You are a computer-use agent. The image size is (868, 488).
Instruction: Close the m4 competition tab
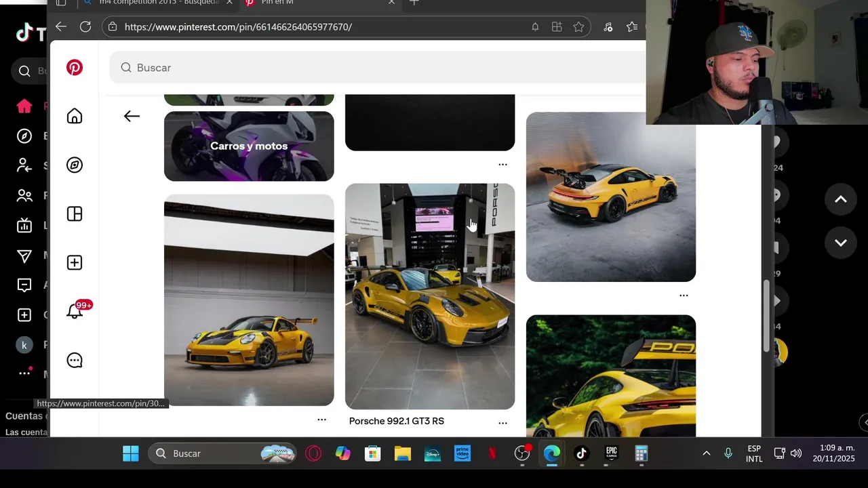point(229,3)
